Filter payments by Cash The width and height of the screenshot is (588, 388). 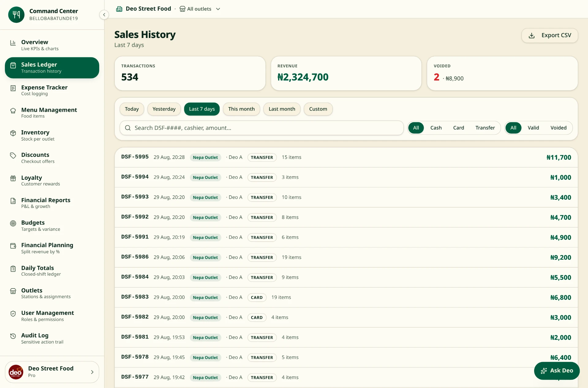click(x=436, y=128)
